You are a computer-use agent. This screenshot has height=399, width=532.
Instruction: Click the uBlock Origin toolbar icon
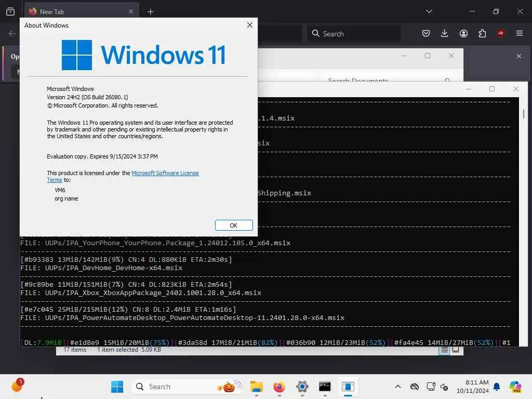click(501, 33)
